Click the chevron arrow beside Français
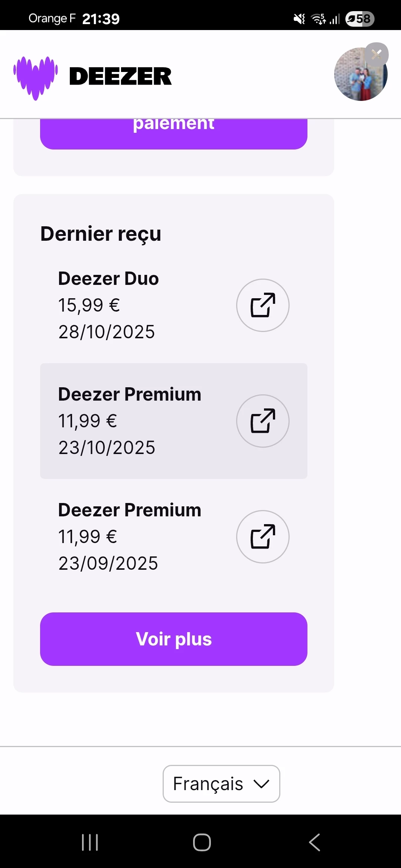The height and width of the screenshot is (868, 401). tap(261, 783)
